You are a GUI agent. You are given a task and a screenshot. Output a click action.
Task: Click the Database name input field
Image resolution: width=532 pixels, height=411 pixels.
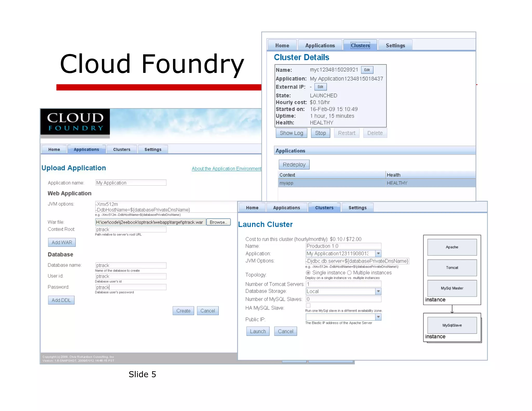[x=131, y=265]
